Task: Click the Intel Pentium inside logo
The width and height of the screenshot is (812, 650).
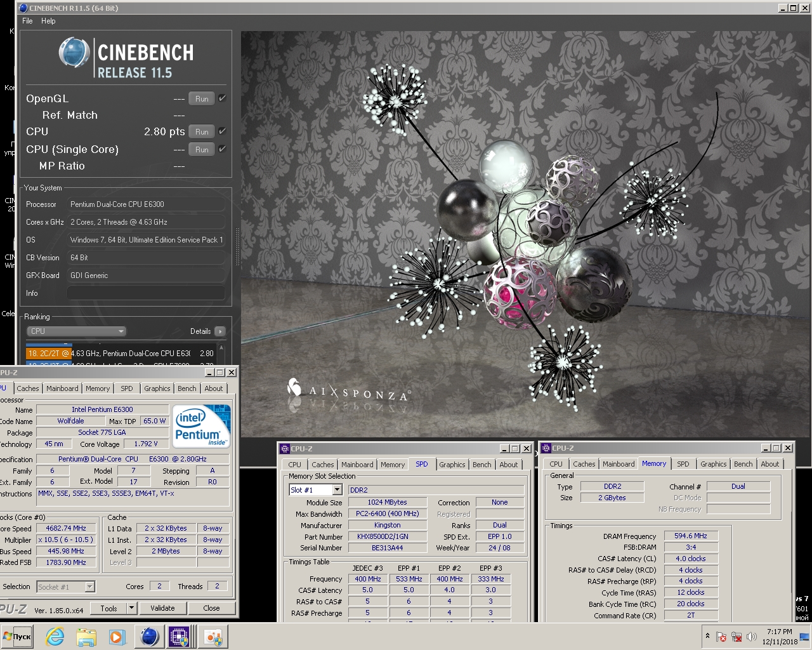Action: 200,427
